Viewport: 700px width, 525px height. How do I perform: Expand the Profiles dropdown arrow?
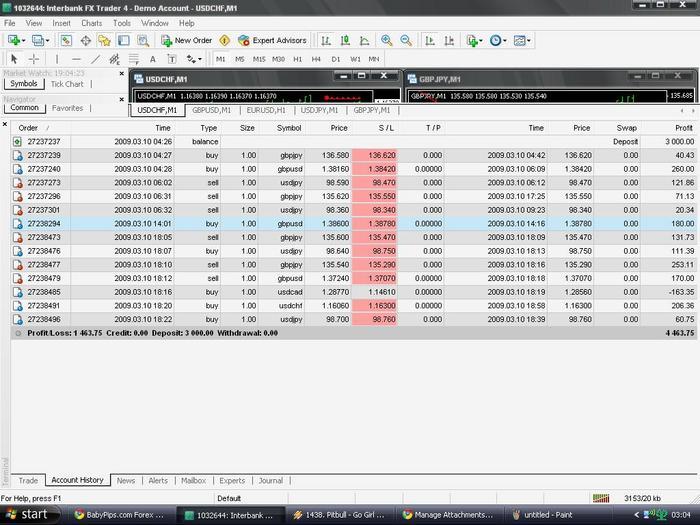[x=47, y=41]
